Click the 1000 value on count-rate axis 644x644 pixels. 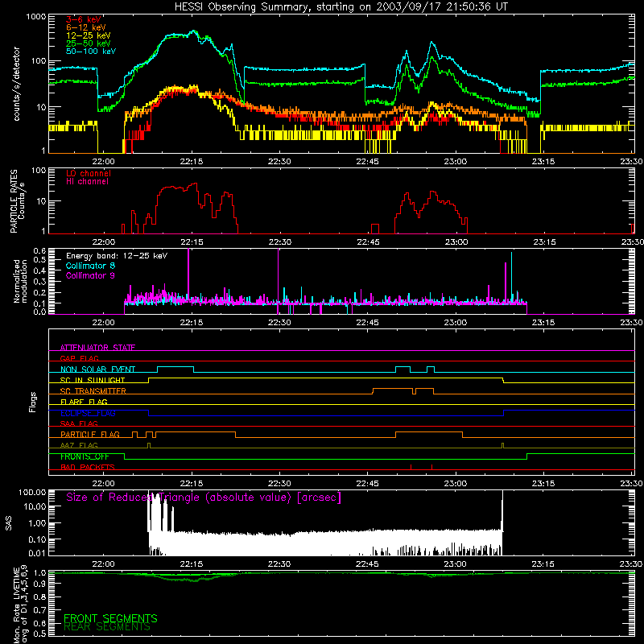tap(35, 17)
